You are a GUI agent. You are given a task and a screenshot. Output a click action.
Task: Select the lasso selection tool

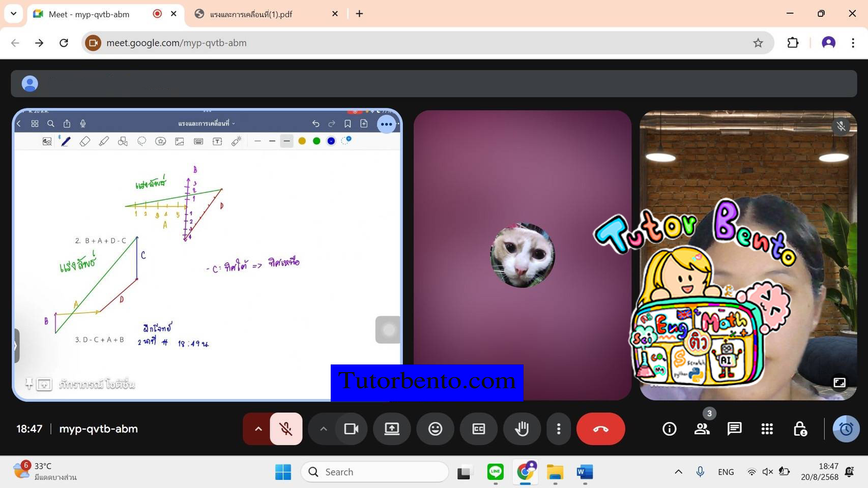coord(141,141)
